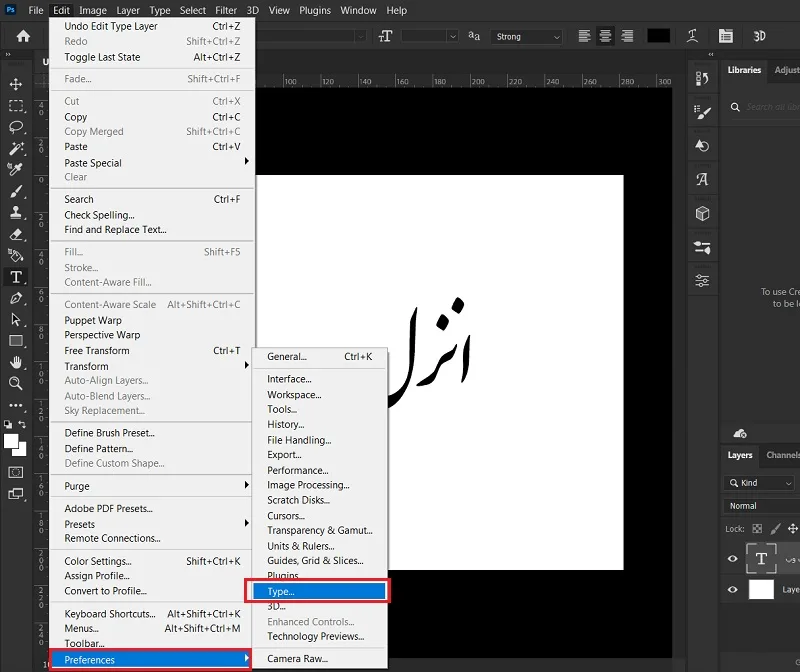Open the Preferences menu item
The width and height of the screenshot is (800, 672).
[x=152, y=660]
